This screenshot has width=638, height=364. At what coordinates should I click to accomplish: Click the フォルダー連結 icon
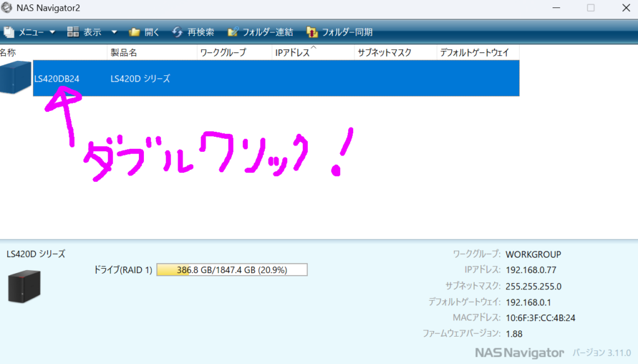(233, 32)
